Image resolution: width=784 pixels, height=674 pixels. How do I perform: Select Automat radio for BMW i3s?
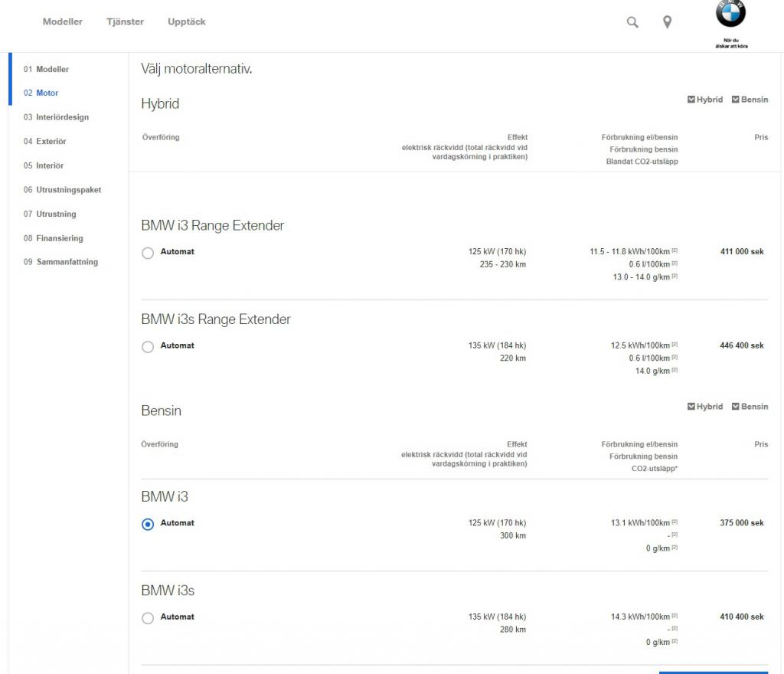(x=148, y=619)
